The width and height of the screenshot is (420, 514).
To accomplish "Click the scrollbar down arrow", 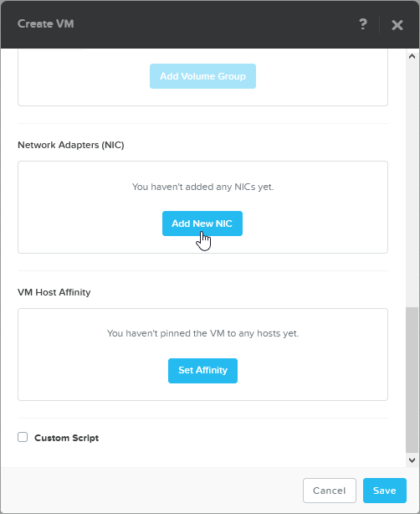I will click(412, 460).
